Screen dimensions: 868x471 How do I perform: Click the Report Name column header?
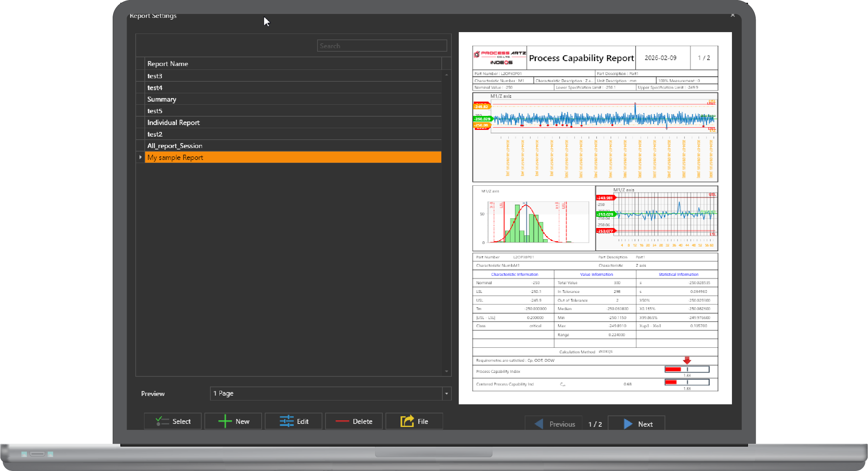167,64
